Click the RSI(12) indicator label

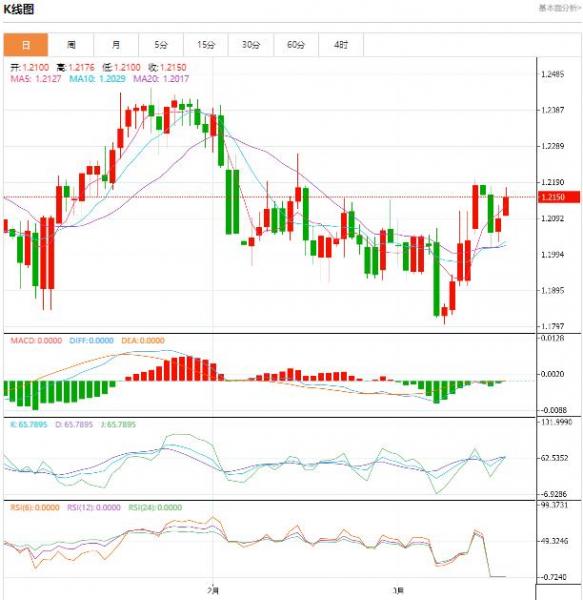click(x=94, y=507)
